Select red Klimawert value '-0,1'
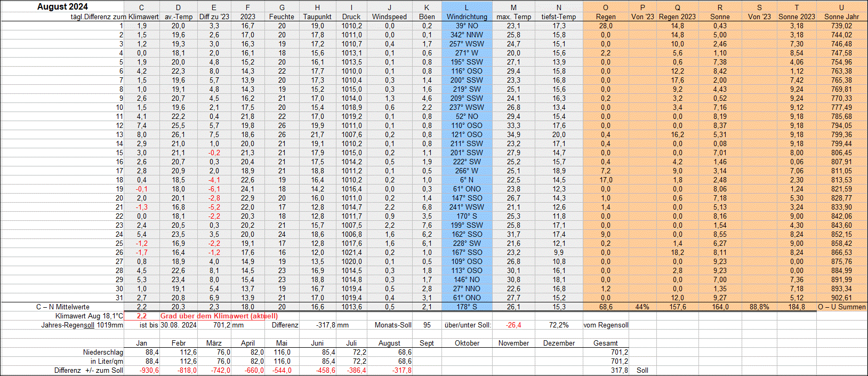868x376 pixels. tap(142, 189)
